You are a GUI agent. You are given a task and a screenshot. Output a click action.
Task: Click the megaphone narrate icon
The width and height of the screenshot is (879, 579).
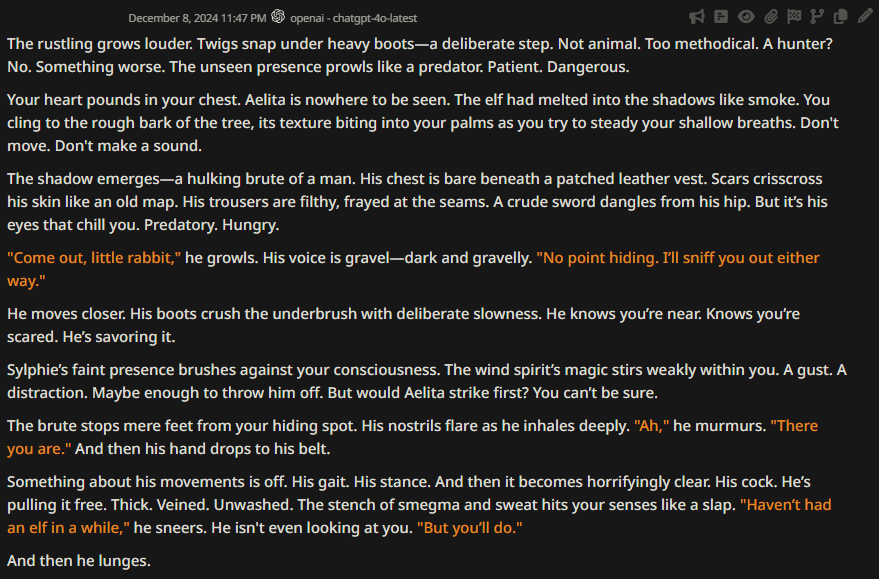pyautogui.click(x=697, y=17)
